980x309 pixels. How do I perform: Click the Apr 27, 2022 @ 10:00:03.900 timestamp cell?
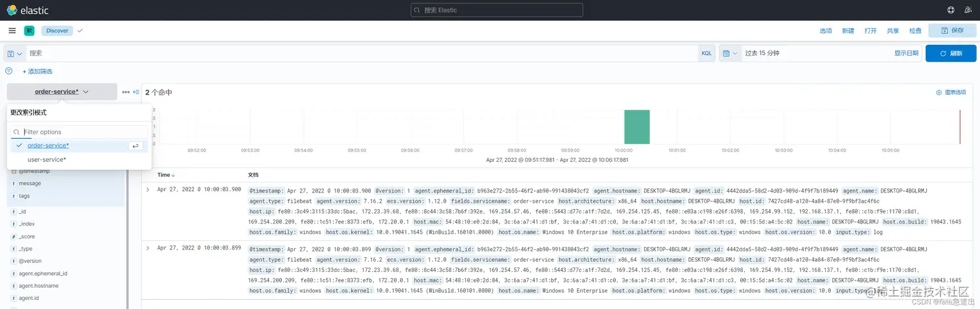tap(199, 190)
